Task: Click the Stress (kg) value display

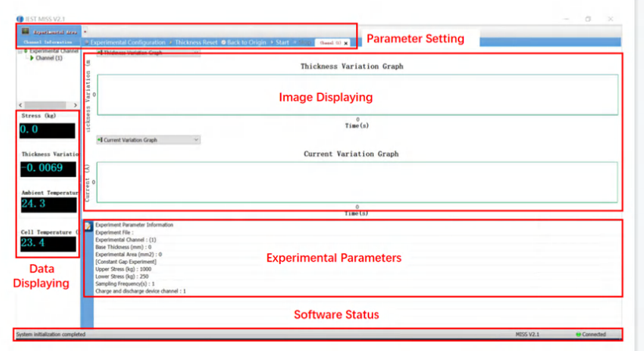Action: pos(47,131)
